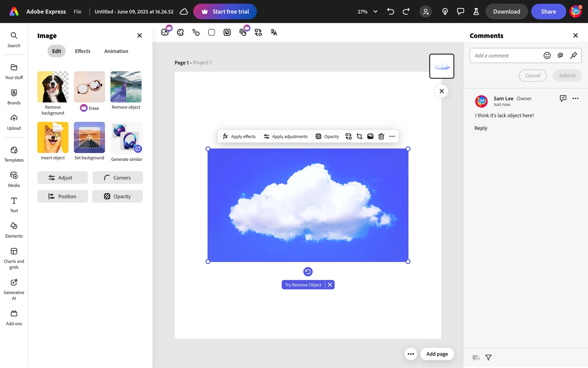This screenshot has width=588, height=368.
Task: Open Opacity control in Image panel
Action: 118,196
